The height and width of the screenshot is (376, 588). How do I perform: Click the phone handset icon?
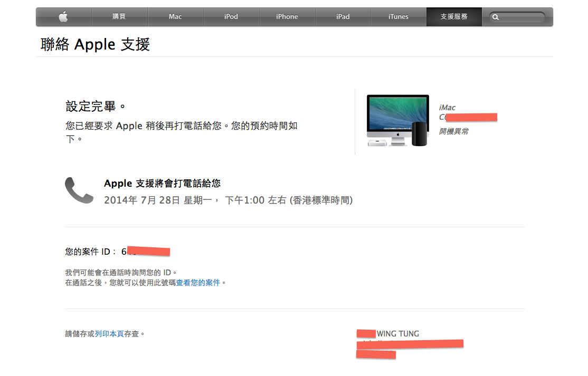79,190
